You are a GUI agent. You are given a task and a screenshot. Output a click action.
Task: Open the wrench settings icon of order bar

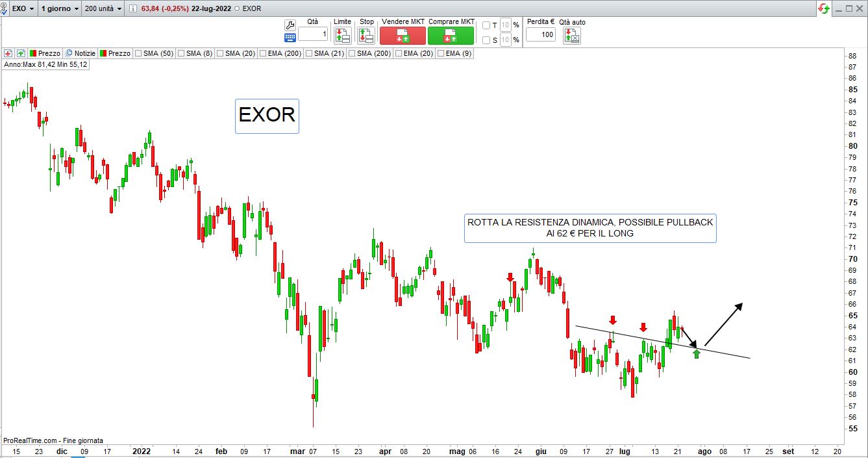[290, 25]
